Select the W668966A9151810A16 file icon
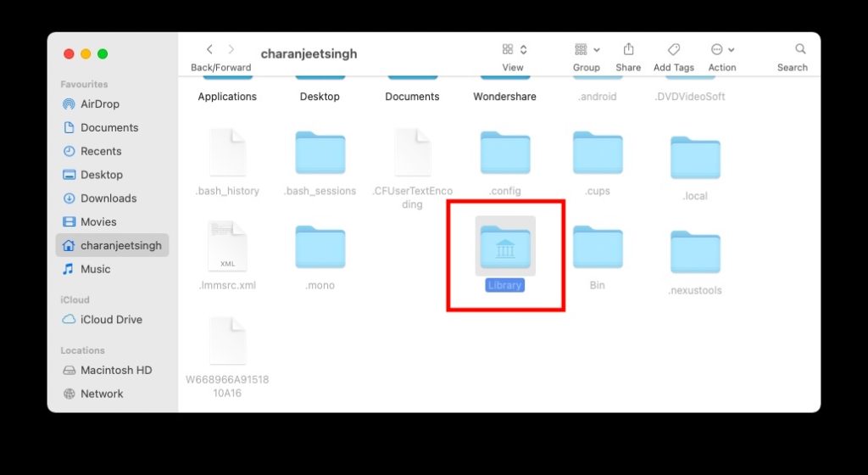The height and width of the screenshot is (475, 868). (227, 340)
